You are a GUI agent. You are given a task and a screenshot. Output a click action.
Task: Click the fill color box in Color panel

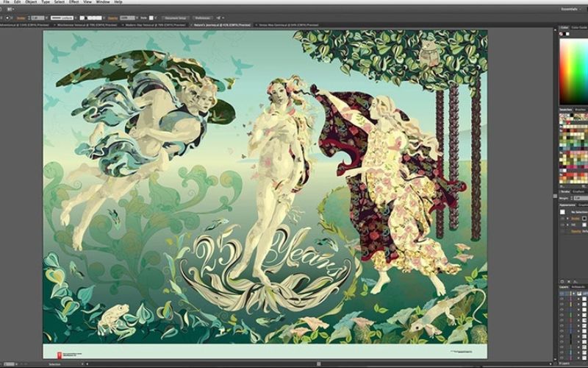pyautogui.click(x=563, y=34)
